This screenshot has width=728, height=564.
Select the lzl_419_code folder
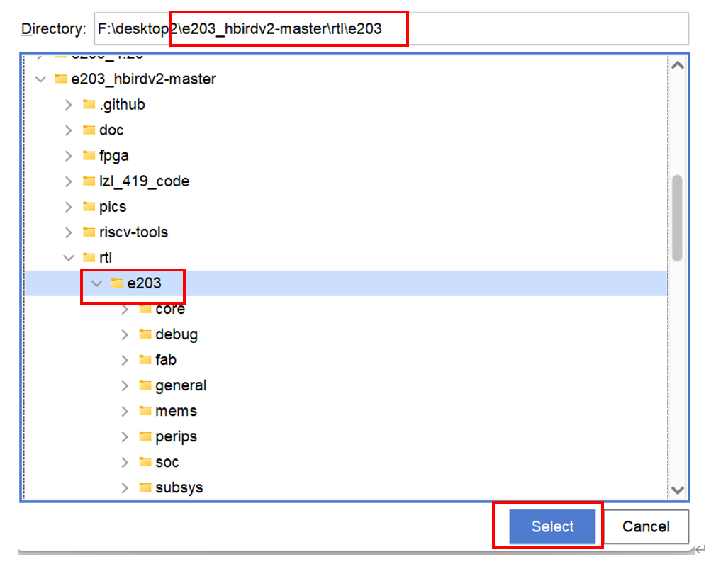click(144, 181)
